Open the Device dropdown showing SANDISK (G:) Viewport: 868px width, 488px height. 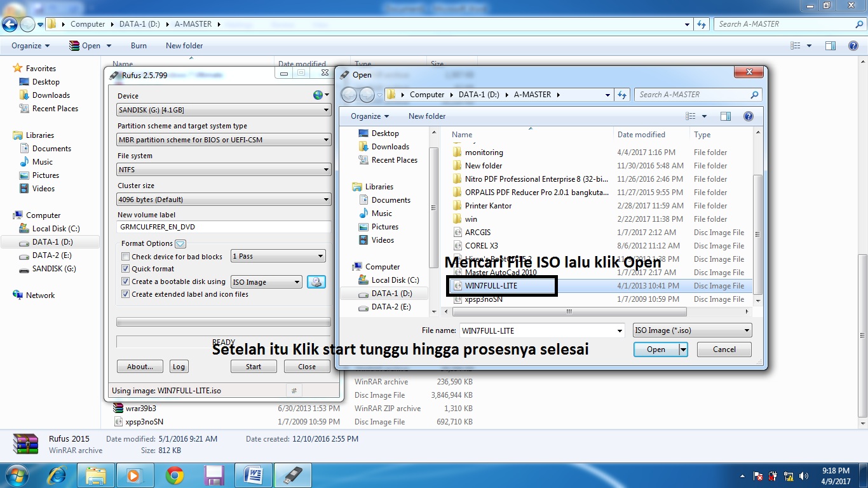(224, 110)
